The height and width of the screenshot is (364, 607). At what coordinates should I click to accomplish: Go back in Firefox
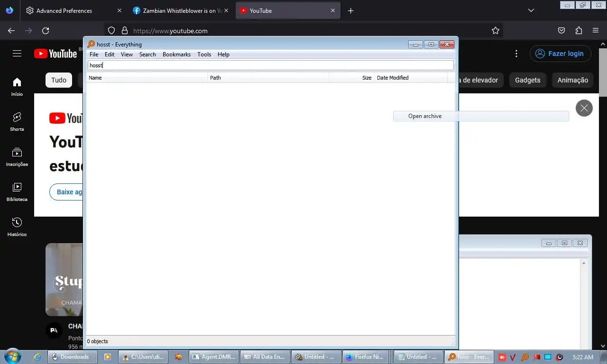coord(11,31)
